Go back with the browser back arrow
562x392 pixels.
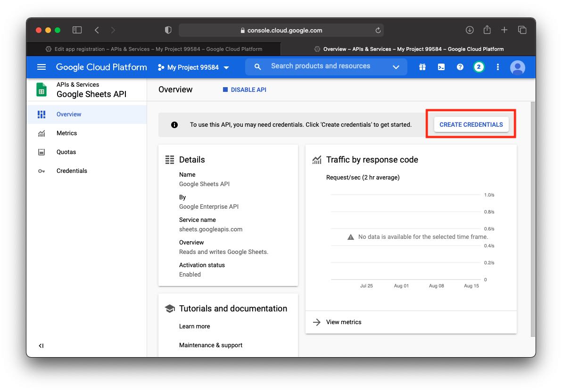(x=96, y=30)
